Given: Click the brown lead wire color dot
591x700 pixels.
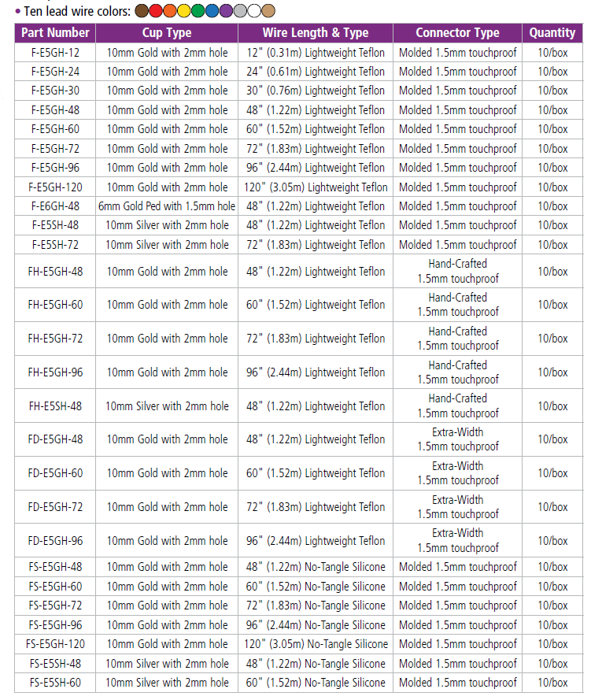Looking at the screenshot, I should coord(142,11).
